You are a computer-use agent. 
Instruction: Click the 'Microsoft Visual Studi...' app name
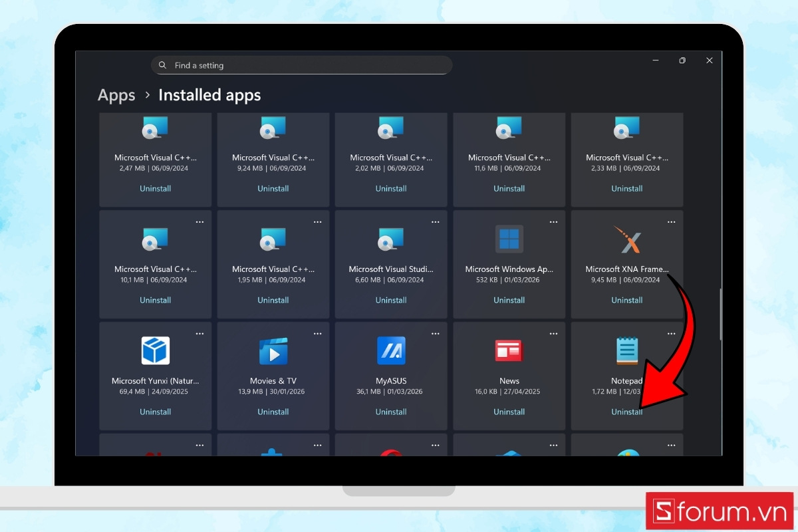pyautogui.click(x=391, y=269)
